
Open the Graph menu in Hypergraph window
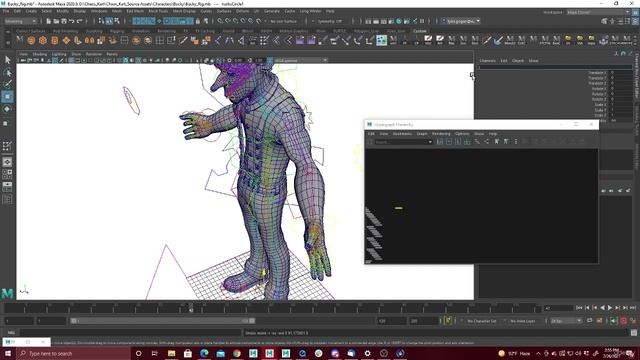click(x=422, y=133)
